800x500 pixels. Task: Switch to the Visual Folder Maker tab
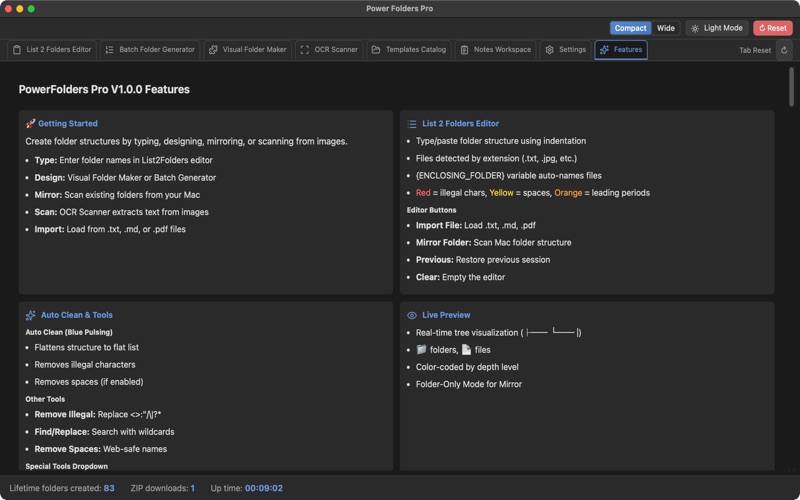coord(247,50)
